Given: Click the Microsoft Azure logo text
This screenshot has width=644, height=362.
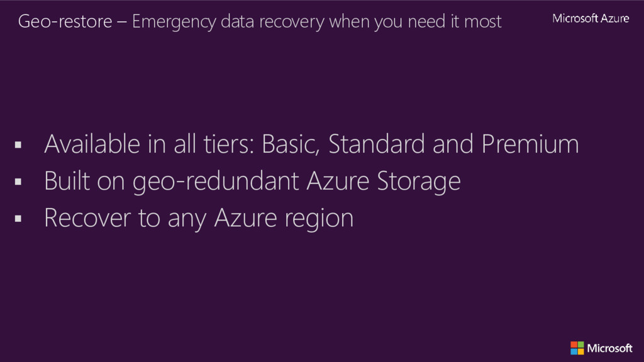Looking at the screenshot, I should pos(591,19).
